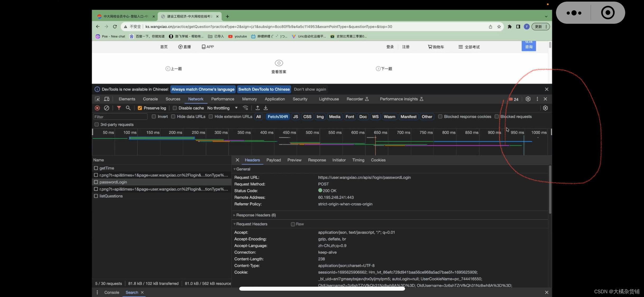Open DevTools settings gear
The width and height of the screenshot is (644, 297).
[x=528, y=99]
